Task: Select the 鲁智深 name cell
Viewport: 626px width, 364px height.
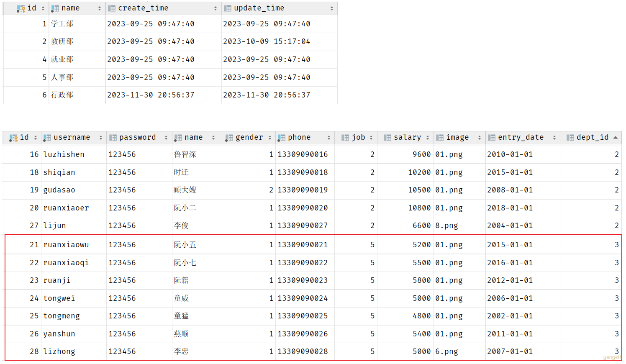Action: coord(195,154)
